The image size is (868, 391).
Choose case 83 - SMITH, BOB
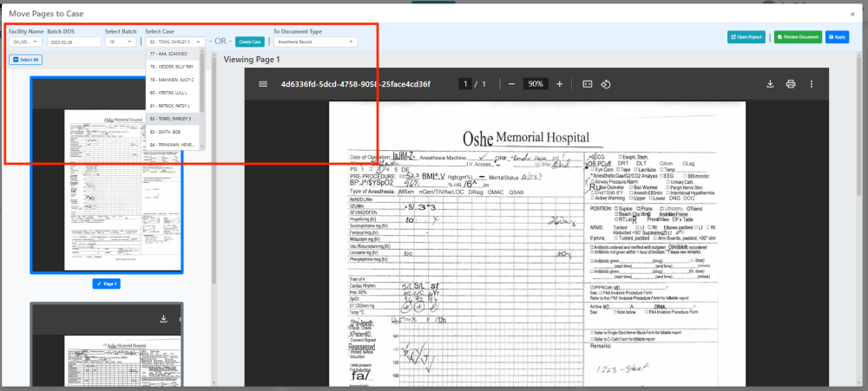coord(172,132)
